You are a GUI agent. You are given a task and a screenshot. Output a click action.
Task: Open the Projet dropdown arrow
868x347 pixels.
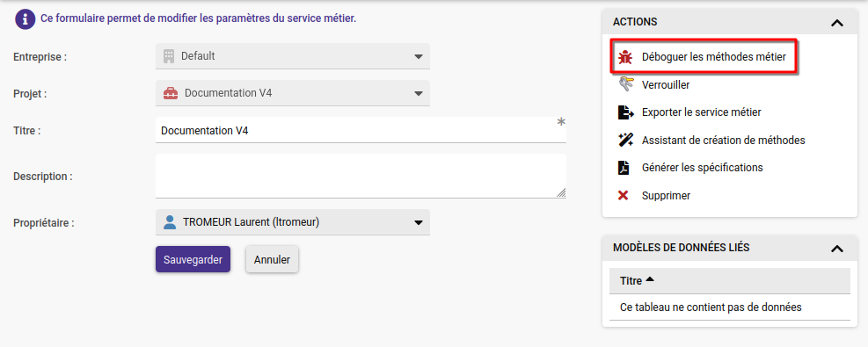419,93
